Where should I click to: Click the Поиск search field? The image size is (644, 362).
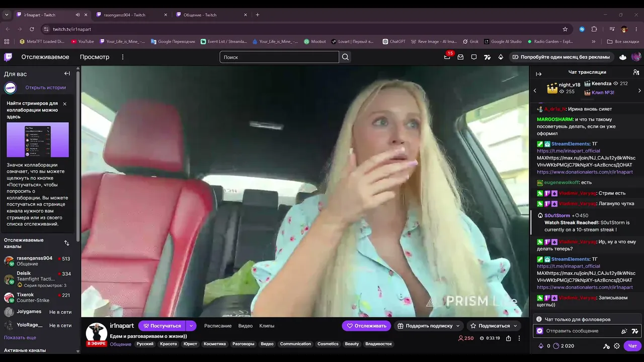tap(279, 57)
